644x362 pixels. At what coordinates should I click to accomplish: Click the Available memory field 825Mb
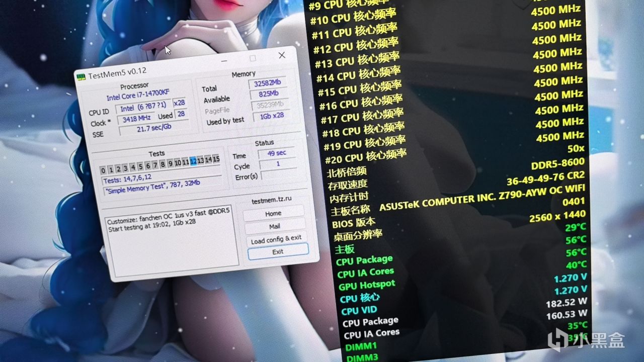[x=268, y=94]
